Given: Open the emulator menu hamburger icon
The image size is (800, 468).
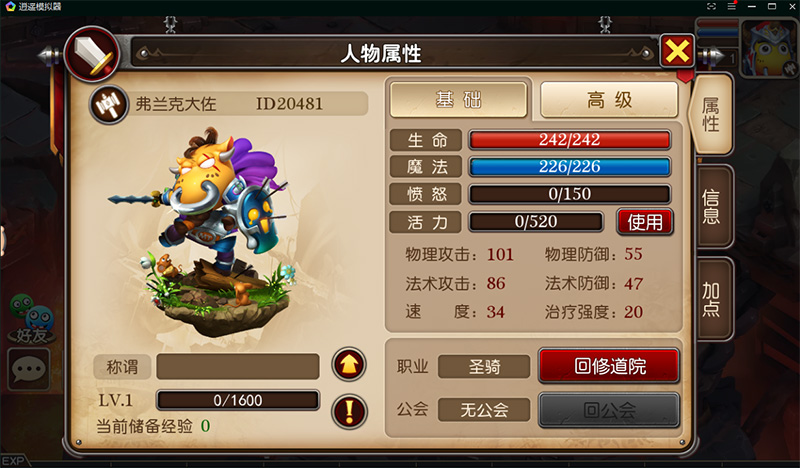Looking at the screenshot, I should coord(732,7).
